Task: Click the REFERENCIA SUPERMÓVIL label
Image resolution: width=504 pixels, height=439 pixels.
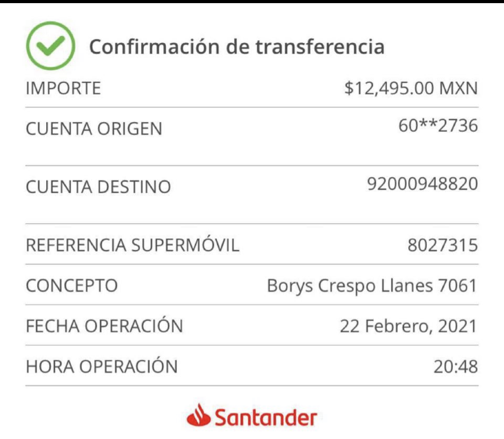Action: click(x=133, y=245)
